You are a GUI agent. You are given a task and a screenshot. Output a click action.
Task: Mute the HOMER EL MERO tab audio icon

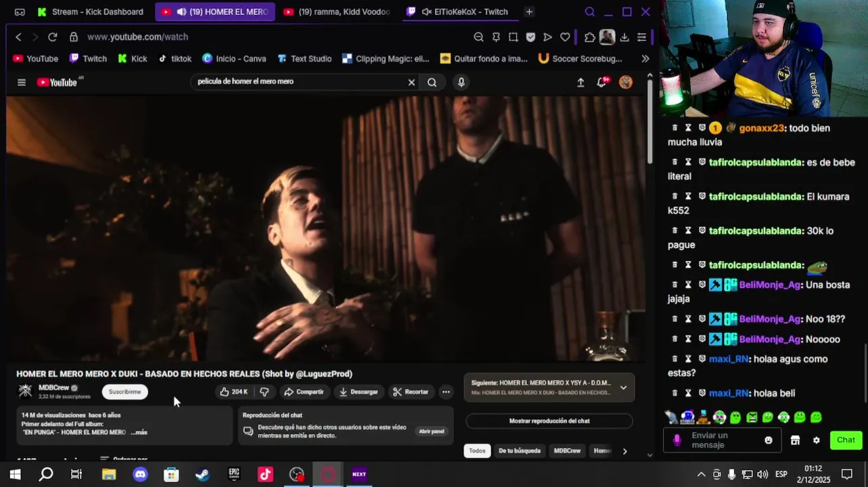(181, 11)
